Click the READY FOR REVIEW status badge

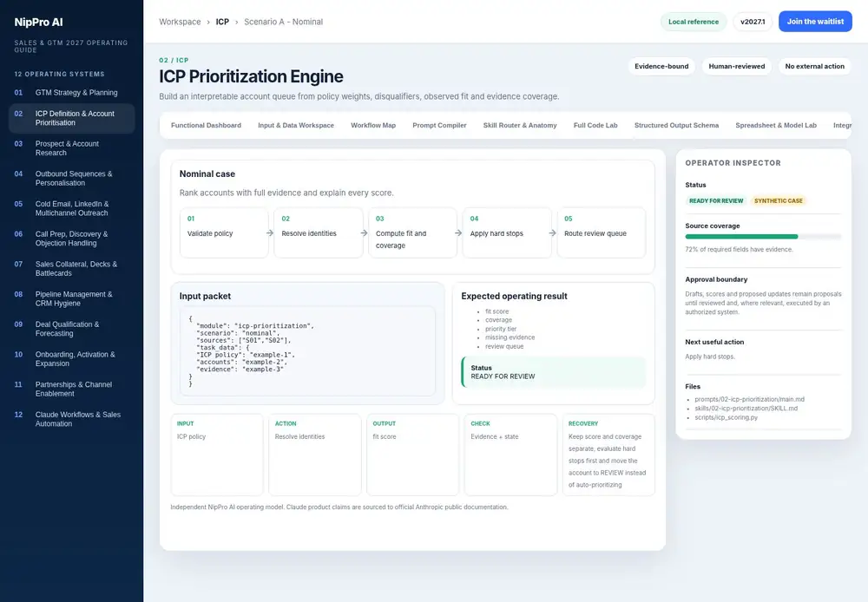(x=716, y=201)
